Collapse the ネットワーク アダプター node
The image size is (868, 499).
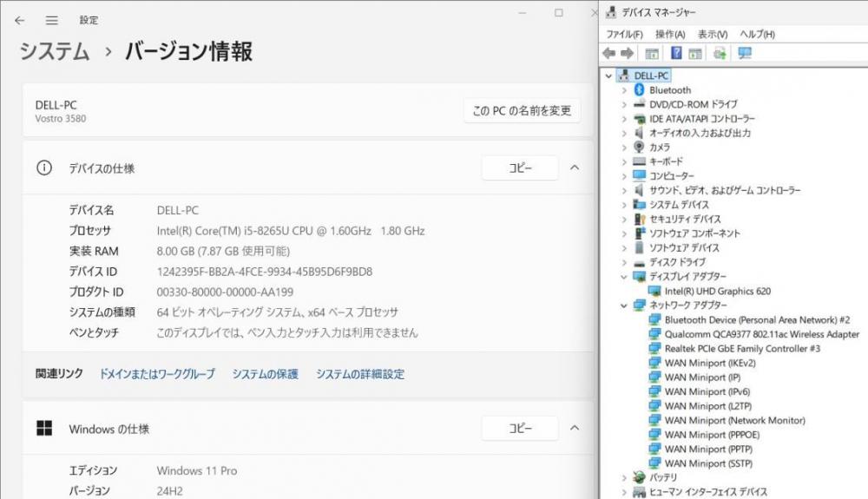(624, 305)
